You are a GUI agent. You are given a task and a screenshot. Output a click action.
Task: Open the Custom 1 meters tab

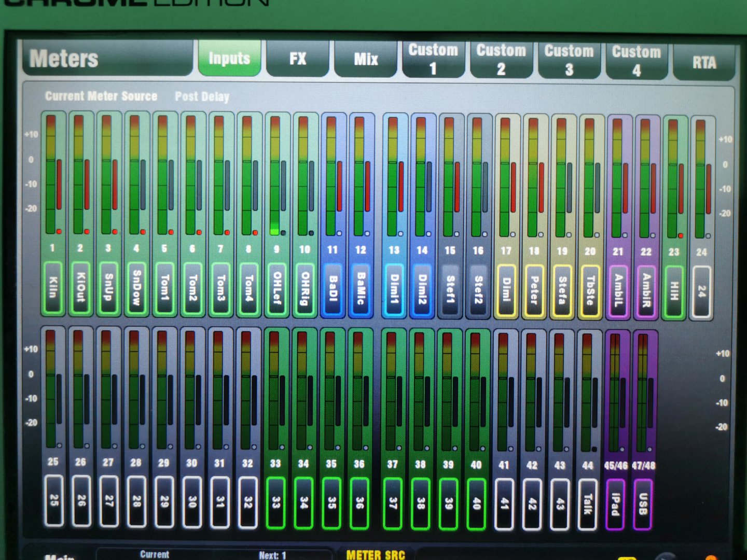coord(433,60)
